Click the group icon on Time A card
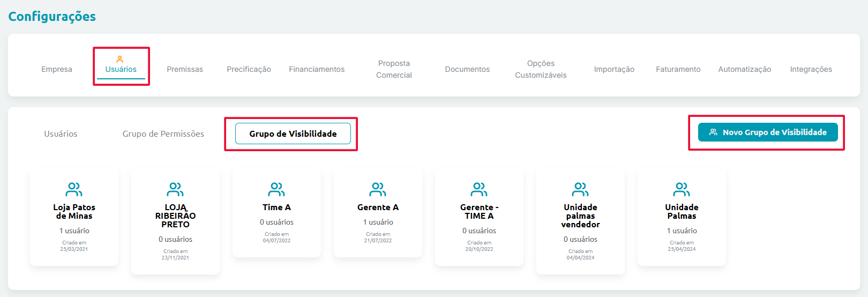868x297 pixels. 276,189
